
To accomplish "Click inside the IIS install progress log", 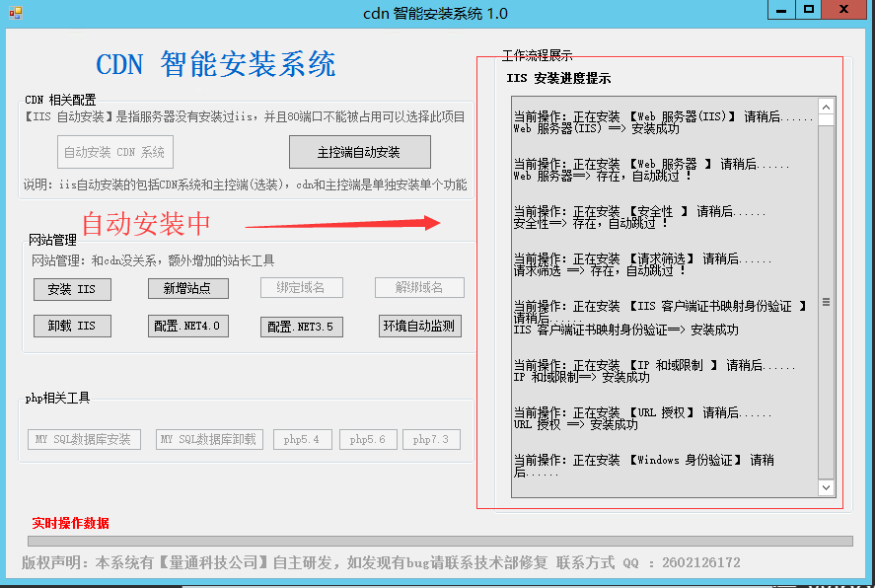I will 663,296.
